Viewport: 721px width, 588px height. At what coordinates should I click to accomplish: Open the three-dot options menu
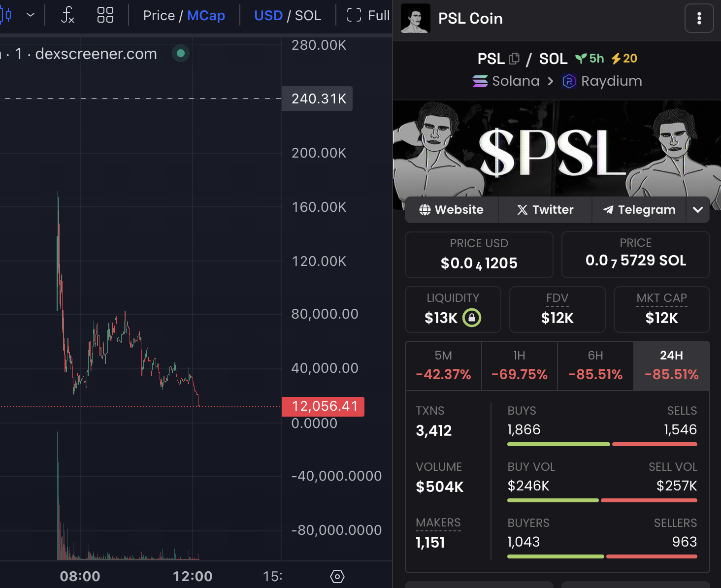[x=699, y=18]
